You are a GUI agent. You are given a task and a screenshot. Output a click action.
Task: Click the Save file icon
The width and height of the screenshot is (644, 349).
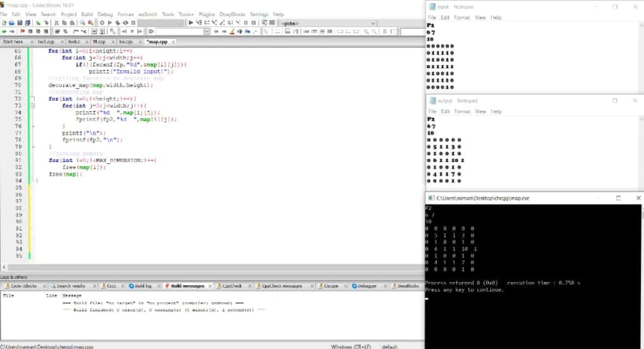click(20, 23)
